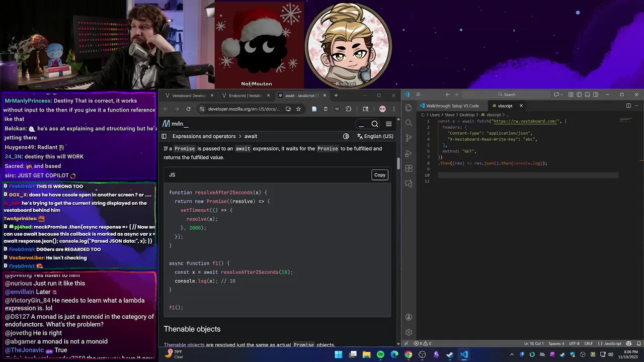The width and height of the screenshot is (644, 362).
Task: Open Chrome profile avatar
Action: point(382,109)
